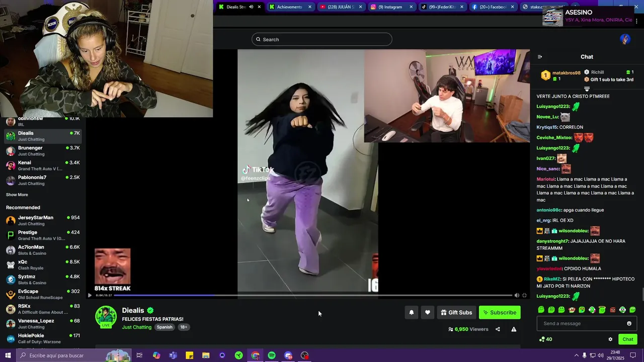Expand the Show More followed channels

click(x=17, y=195)
